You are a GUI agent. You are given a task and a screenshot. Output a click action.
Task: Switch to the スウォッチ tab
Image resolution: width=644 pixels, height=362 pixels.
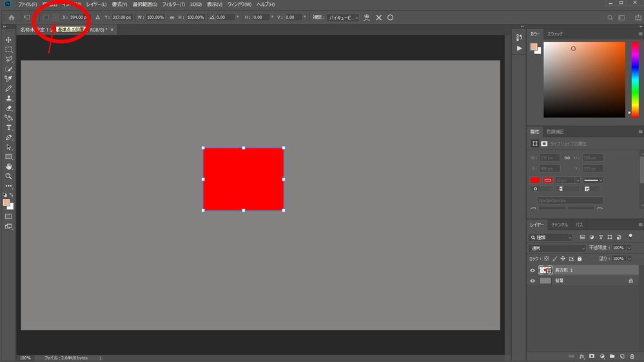pos(555,34)
